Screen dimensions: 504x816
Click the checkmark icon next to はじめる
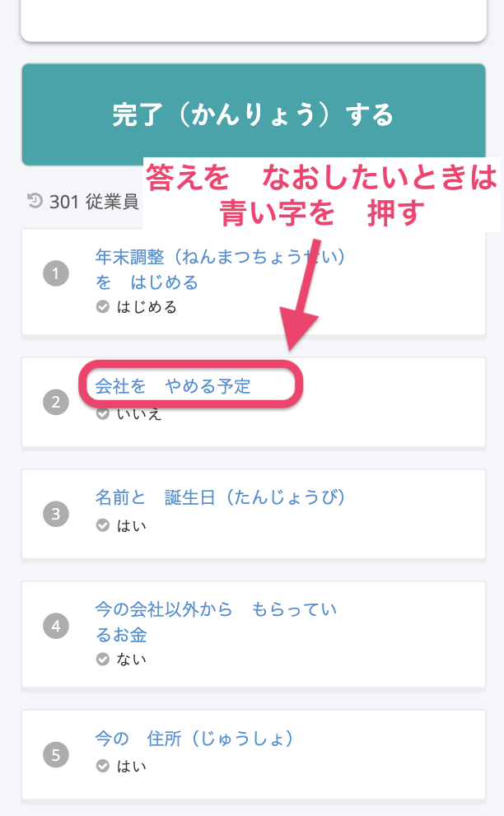[x=103, y=307]
